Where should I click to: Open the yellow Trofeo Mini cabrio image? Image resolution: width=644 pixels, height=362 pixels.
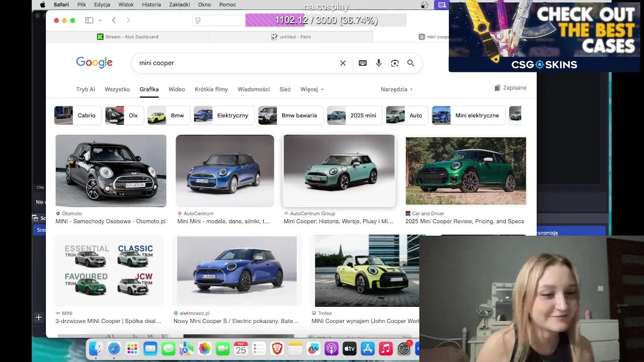[367, 270]
